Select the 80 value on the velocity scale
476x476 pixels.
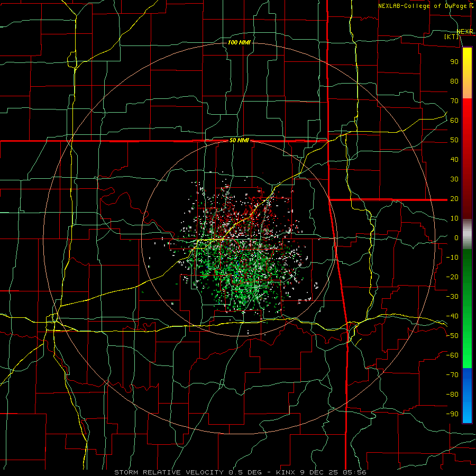tap(454, 81)
